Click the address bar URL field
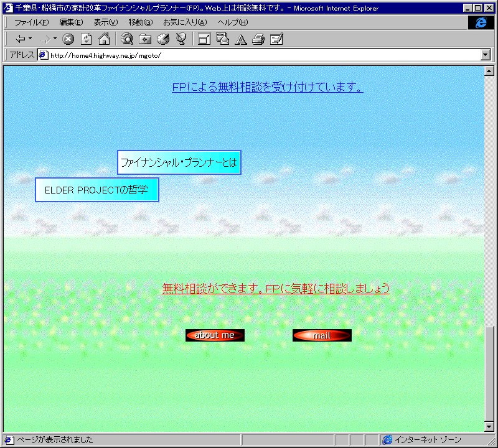 (x=265, y=55)
